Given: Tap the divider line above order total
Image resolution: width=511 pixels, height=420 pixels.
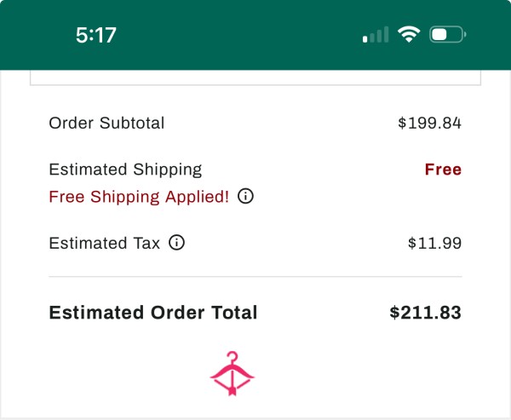Looking at the screenshot, I should 255,277.
